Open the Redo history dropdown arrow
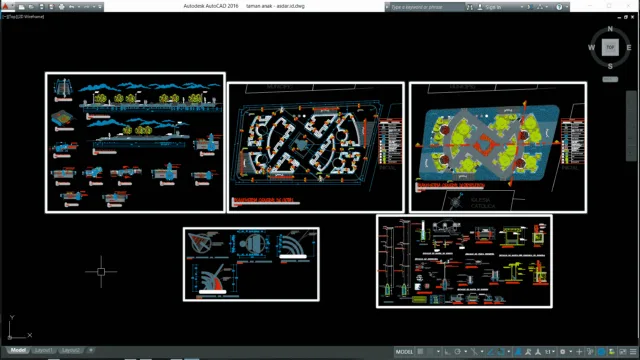Viewport: 640px width, 360px height. (93, 7)
